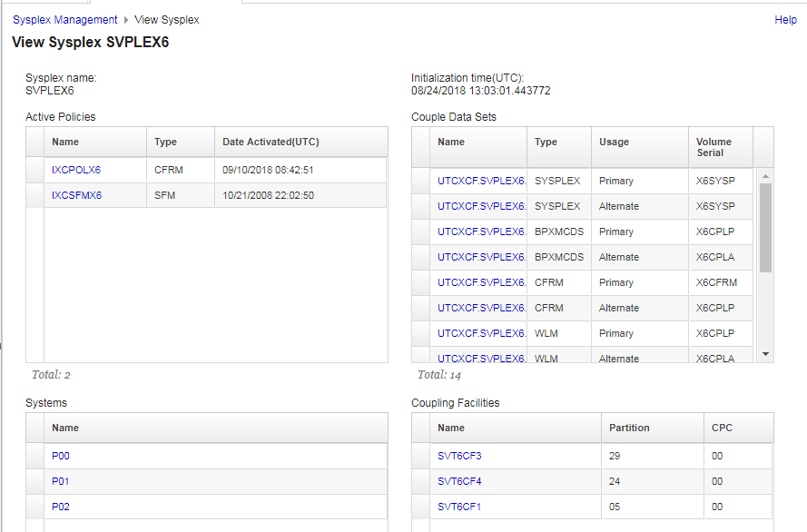Open the Help link
Viewport: 807px width, 532px height.
click(785, 19)
